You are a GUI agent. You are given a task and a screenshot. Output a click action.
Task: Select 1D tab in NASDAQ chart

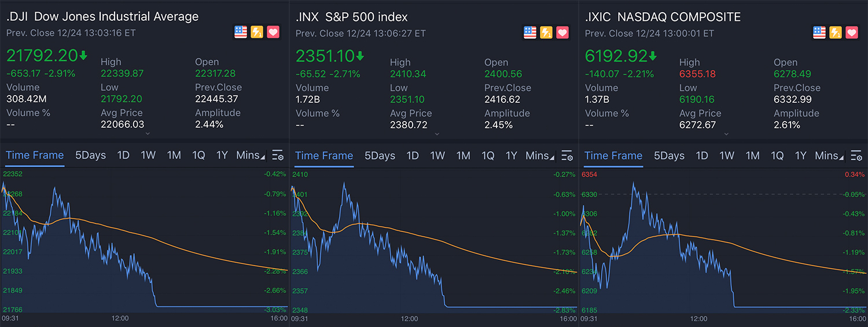tap(702, 155)
